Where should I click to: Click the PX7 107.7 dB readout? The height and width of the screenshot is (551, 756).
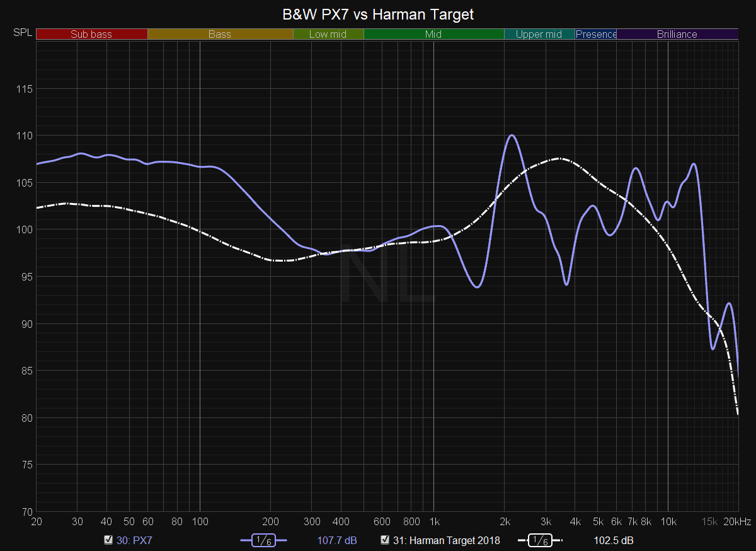pos(338,540)
